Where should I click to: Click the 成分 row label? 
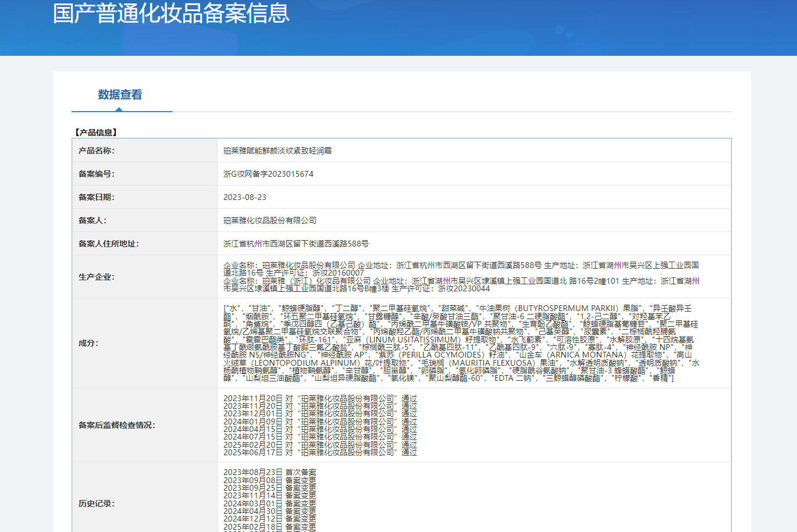88,343
